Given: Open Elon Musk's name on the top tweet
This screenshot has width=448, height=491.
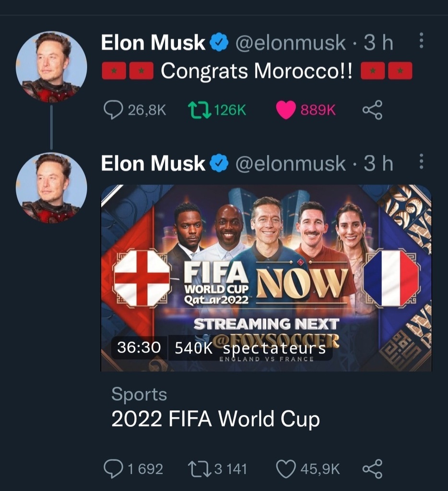Looking at the screenshot, I should 153,43.
